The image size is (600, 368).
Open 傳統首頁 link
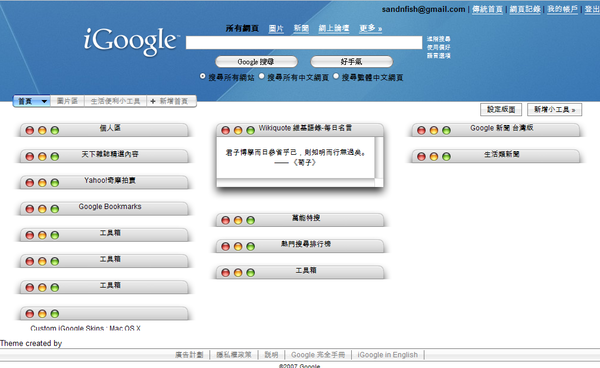(x=487, y=9)
